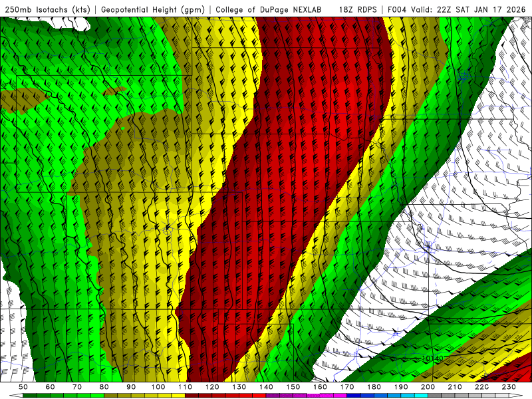Click the "10140" height contour label on map

(433, 358)
